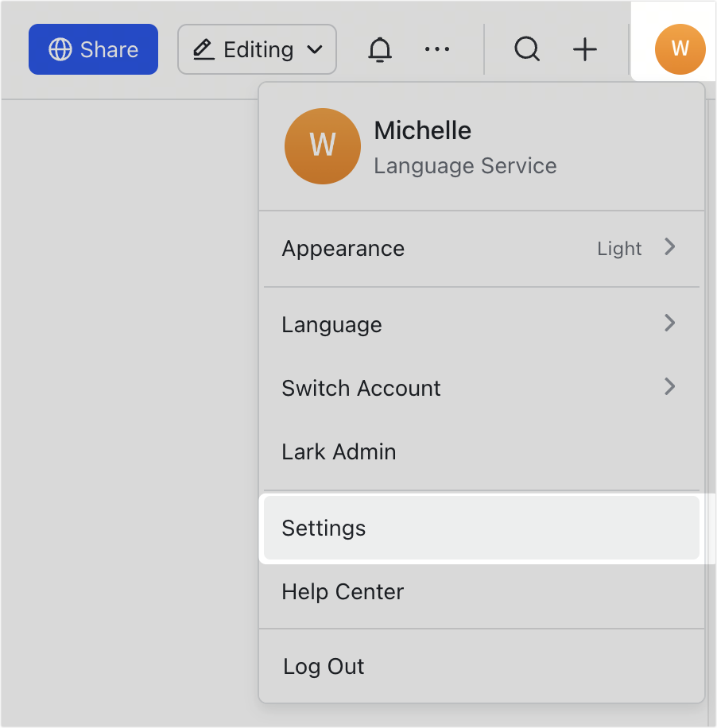Expand the Appearance submenu chevron
This screenshot has width=717, height=728.
point(669,246)
